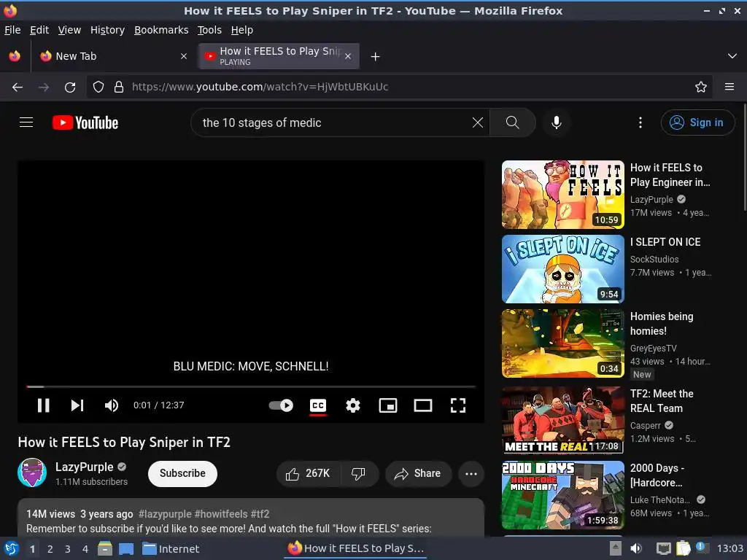Open Firefox application hamburger menu
Viewport: 747px width, 560px height.
click(729, 87)
